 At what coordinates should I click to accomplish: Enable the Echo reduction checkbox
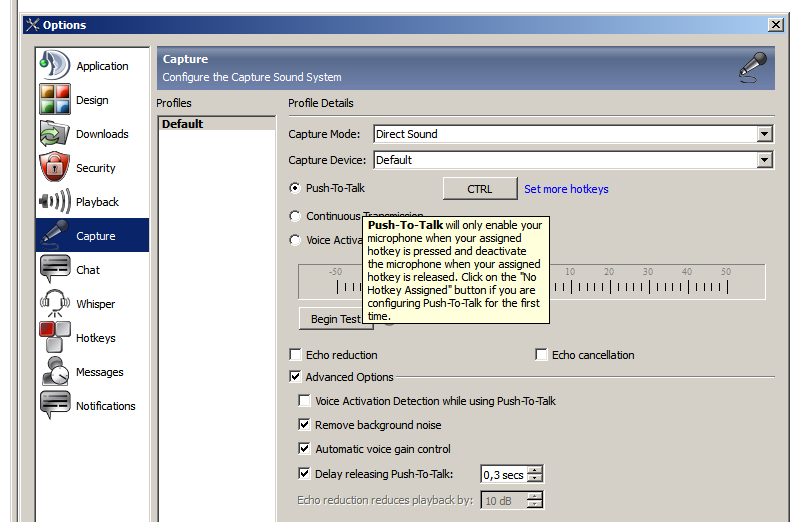tap(295, 354)
